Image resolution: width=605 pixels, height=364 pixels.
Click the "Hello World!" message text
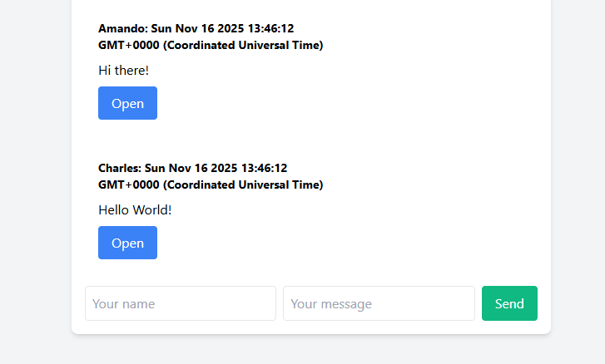(135, 210)
